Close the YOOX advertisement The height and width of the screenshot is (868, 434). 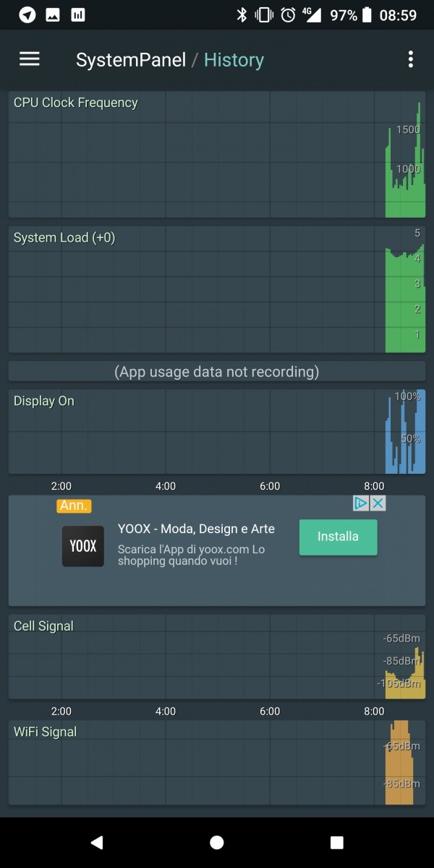[378, 503]
